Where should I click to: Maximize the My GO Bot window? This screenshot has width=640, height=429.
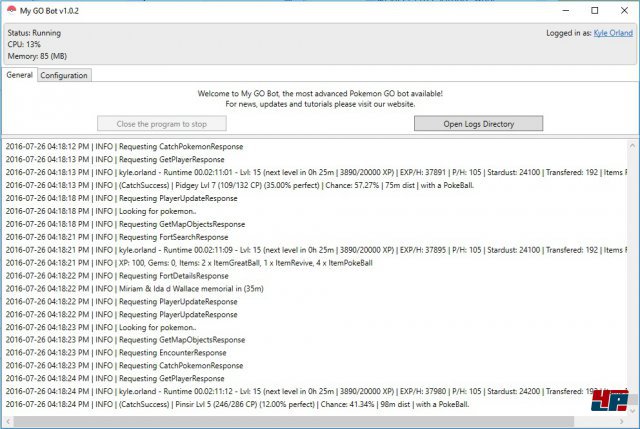[595, 11]
